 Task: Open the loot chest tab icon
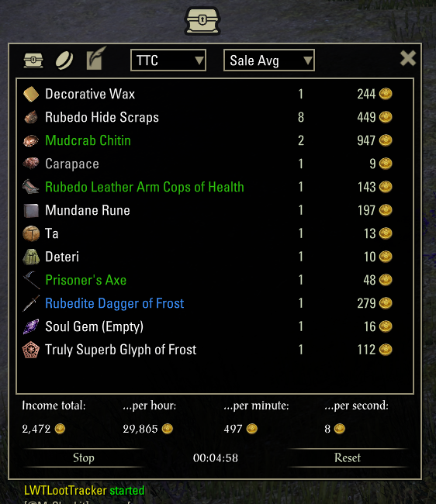coord(33,60)
